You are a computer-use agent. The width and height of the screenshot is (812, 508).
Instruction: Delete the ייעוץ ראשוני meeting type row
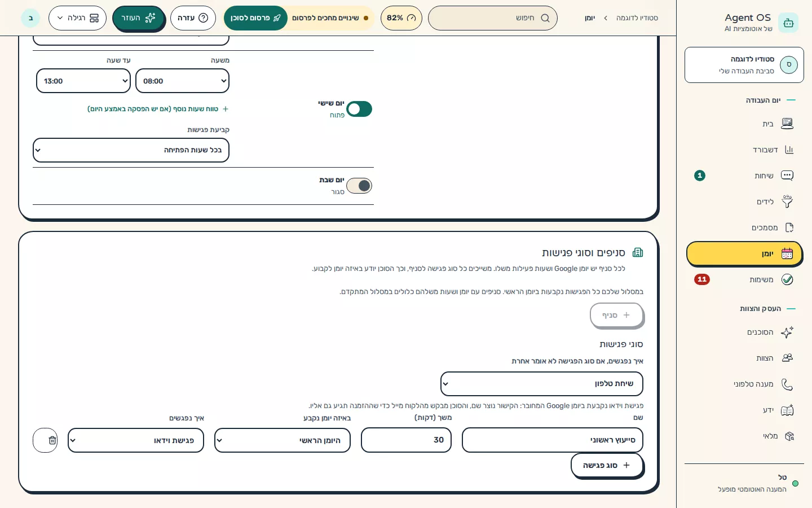point(45,440)
